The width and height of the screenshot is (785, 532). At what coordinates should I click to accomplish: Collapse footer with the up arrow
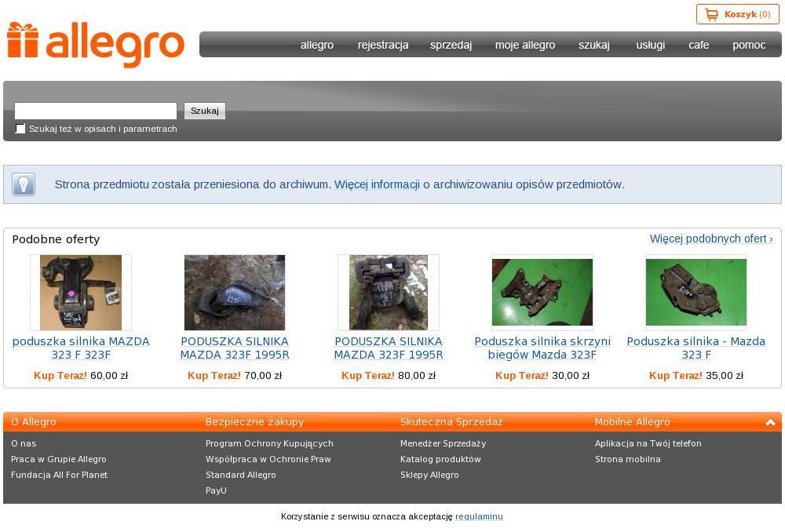pos(770,422)
